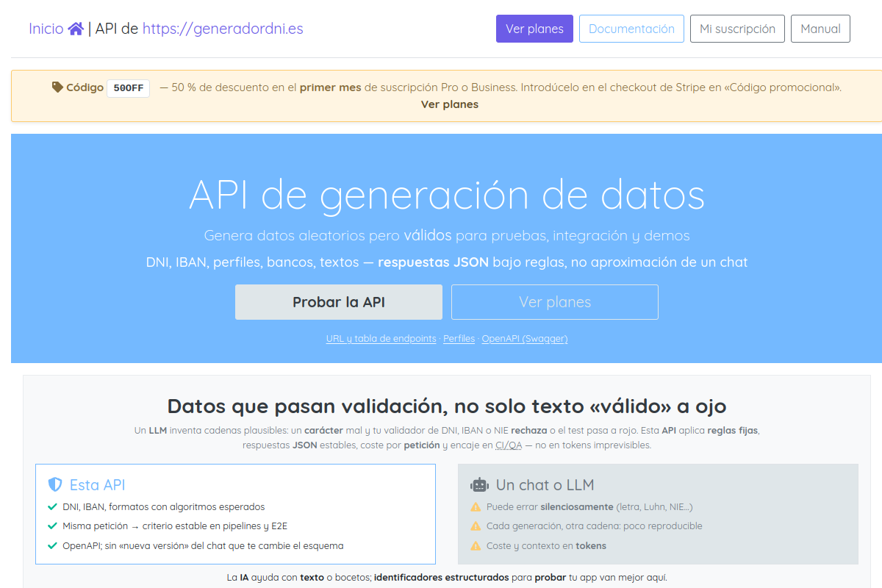Click heading Datos que pasan validación

pos(447,406)
